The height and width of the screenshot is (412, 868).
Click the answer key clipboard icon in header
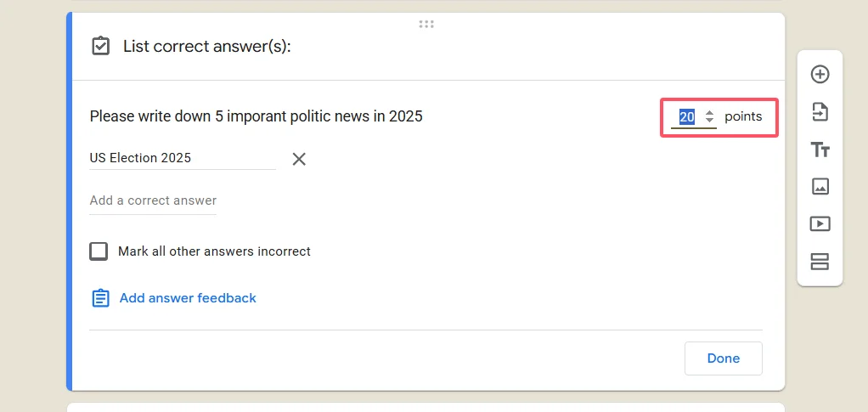pos(100,46)
